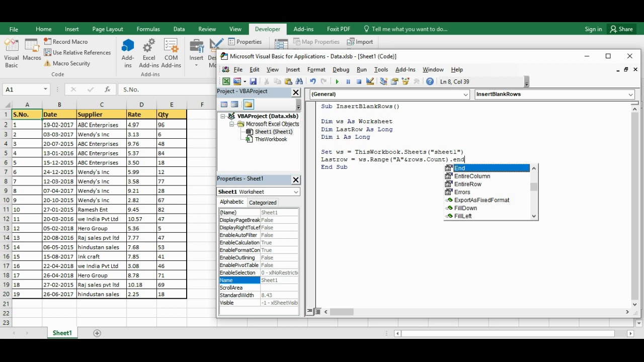Close the Properties - Sheet1 panel
This screenshot has height=362, width=644.
[296, 179]
